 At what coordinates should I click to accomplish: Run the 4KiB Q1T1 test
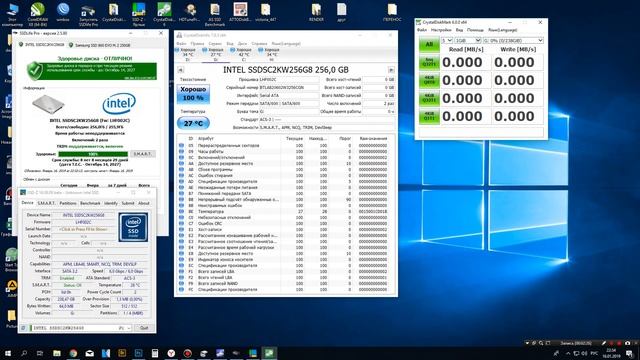[x=429, y=116]
